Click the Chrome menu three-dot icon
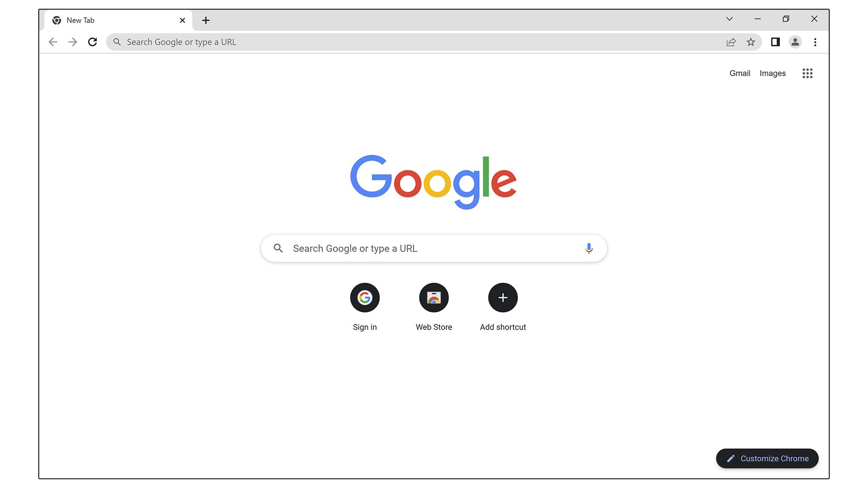This screenshot has width=868, height=488. point(815,42)
